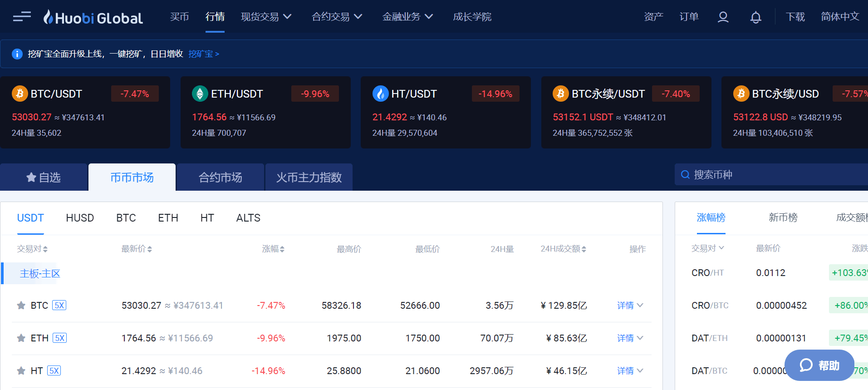Toggle favorite star for HT row

point(21,371)
